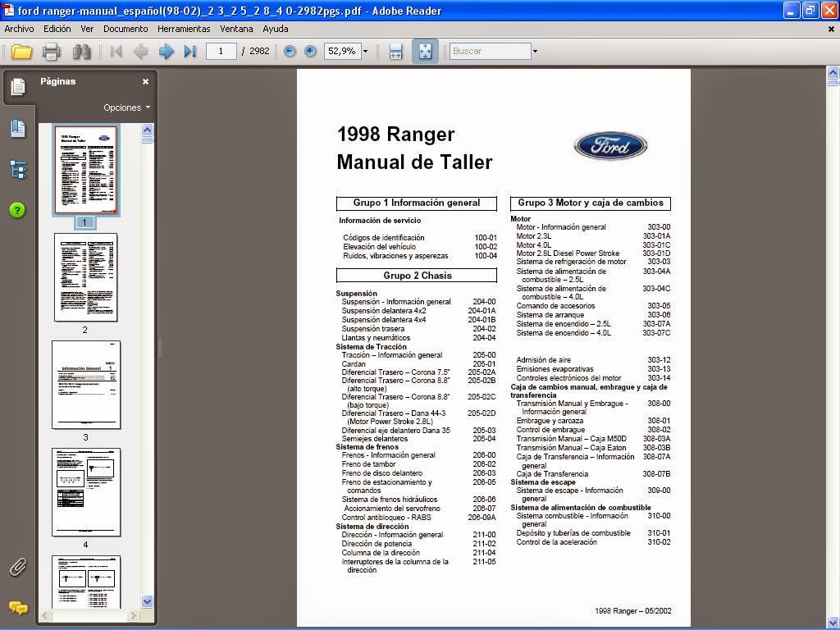Click Grupo 3 Motor y caja heading

point(591,203)
